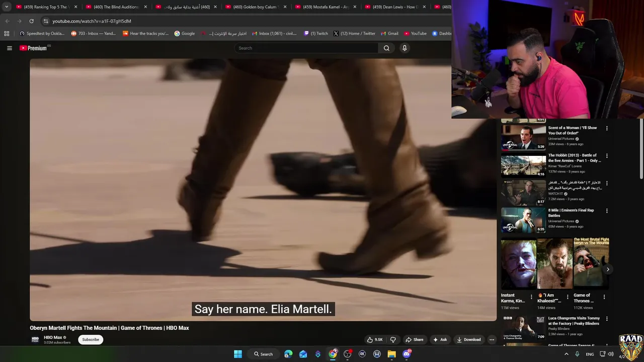Open the YouTube hamburger guide menu
Image resolution: width=644 pixels, height=362 pixels.
[9, 48]
